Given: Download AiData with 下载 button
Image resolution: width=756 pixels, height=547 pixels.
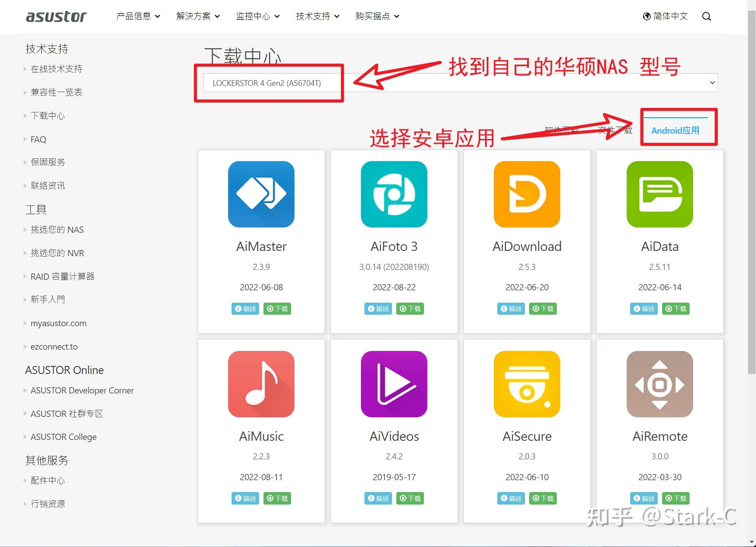Looking at the screenshot, I should point(676,308).
